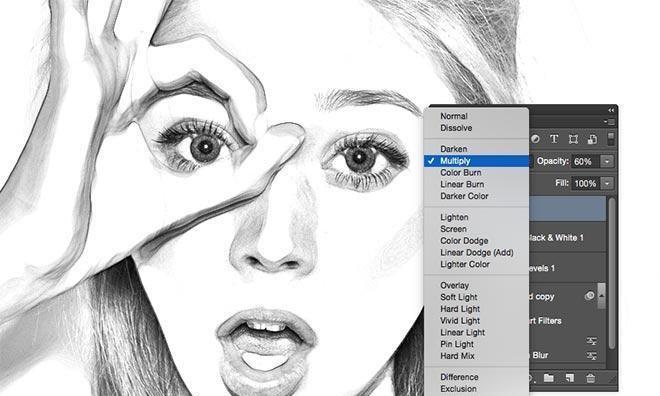The width and height of the screenshot is (660, 396).
Task: Collapse the panel with double-arrow icon
Action: pos(611,110)
